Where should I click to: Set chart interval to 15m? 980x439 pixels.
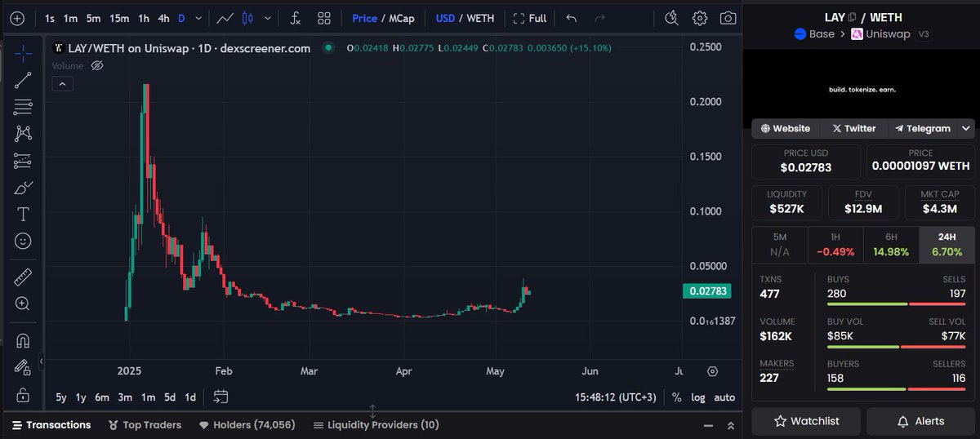pos(119,18)
